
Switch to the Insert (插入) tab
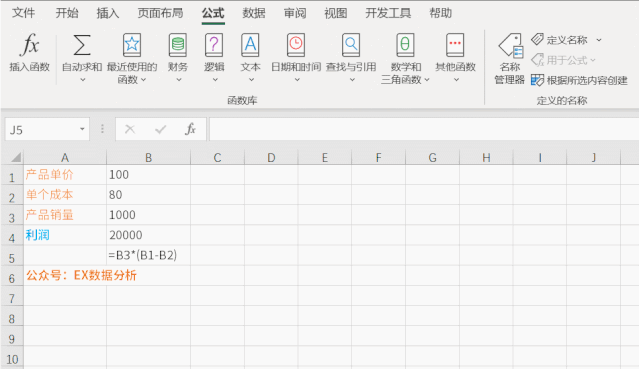click(x=108, y=13)
